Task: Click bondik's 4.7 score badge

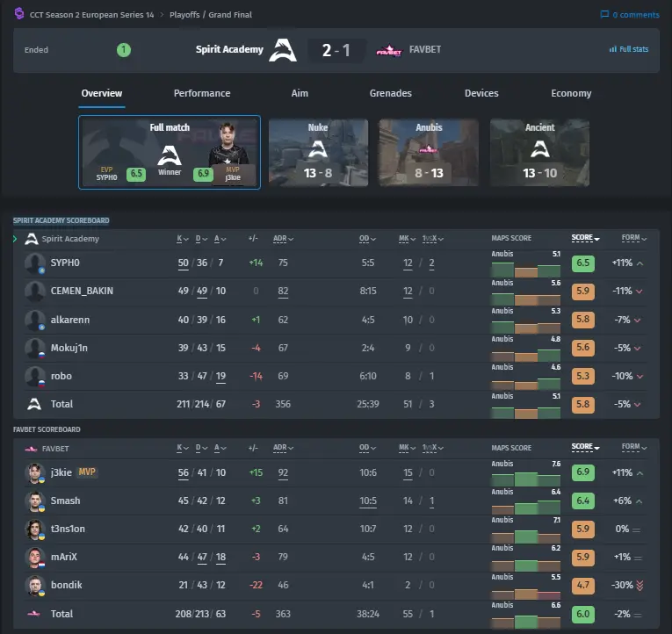Action: [583, 586]
